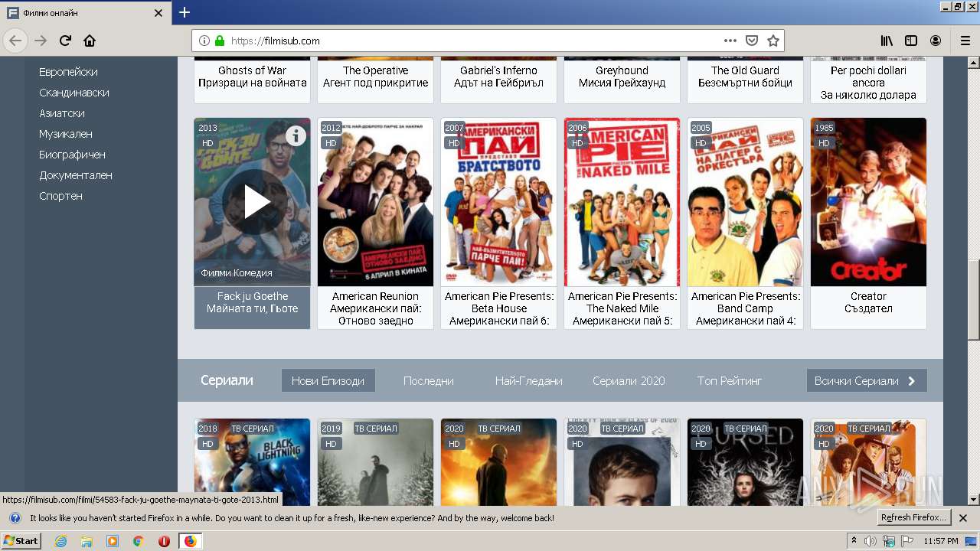The image size is (980, 551).
Task: Filter by Европейски genre in the sidebar
Action: tap(68, 72)
